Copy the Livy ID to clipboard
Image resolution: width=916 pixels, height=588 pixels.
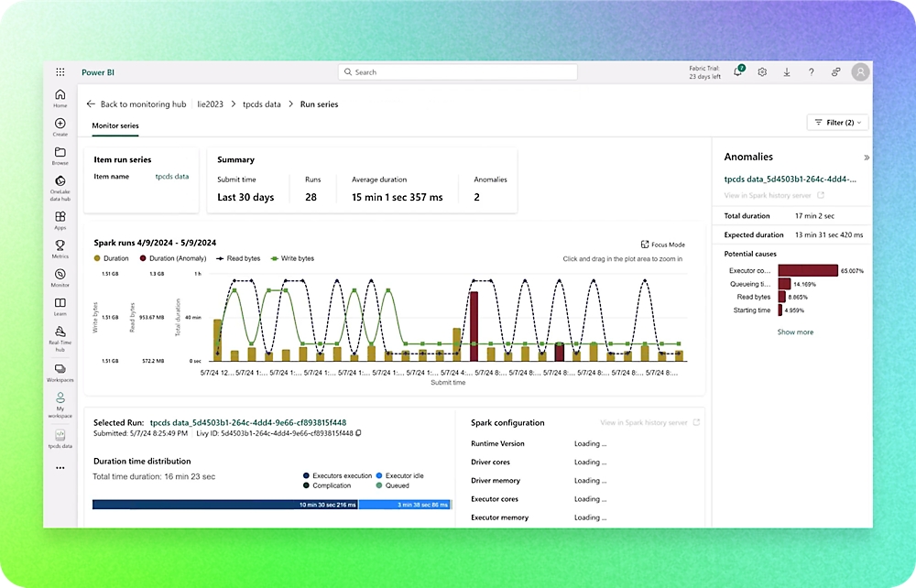click(x=359, y=433)
